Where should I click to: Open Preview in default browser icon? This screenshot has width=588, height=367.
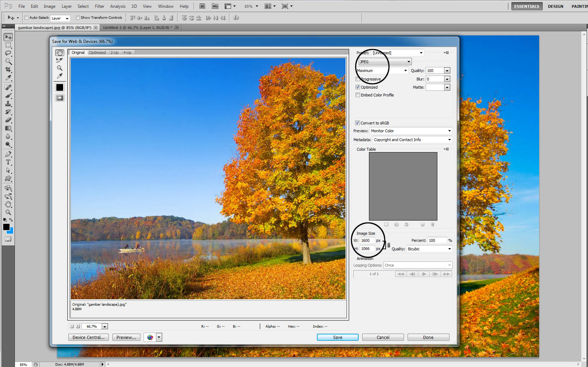tap(150, 337)
